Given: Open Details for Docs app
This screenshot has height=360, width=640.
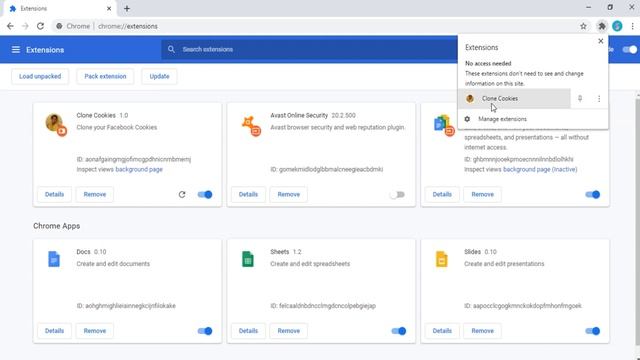Looking at the screenshot, I should pyautogui.click(x=54, y=331).
